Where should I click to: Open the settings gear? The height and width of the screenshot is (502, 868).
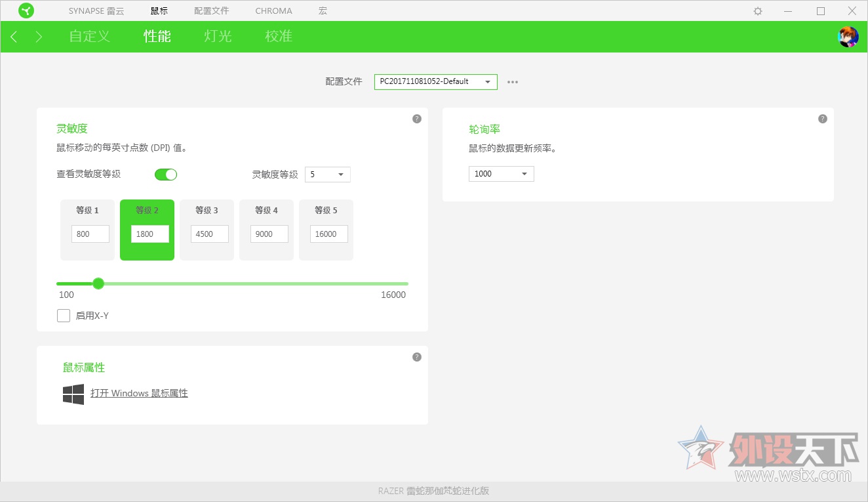coord(757,10)
